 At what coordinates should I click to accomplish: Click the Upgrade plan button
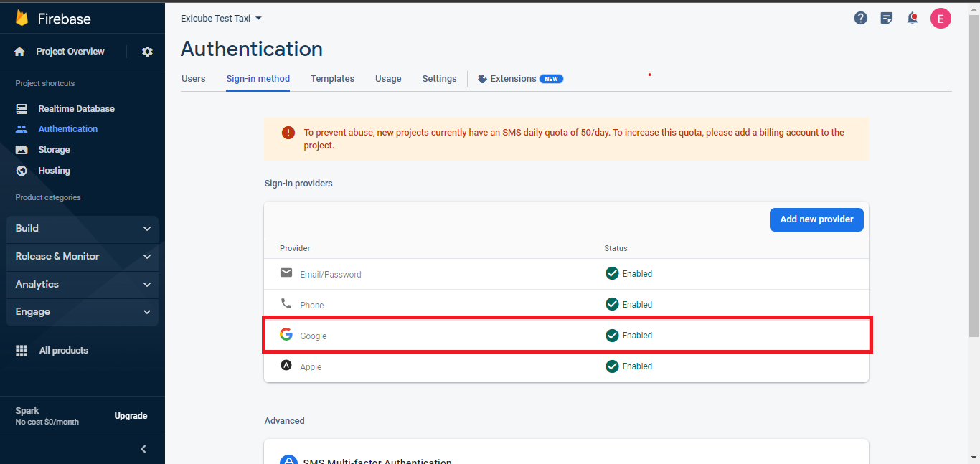[131, 416]
